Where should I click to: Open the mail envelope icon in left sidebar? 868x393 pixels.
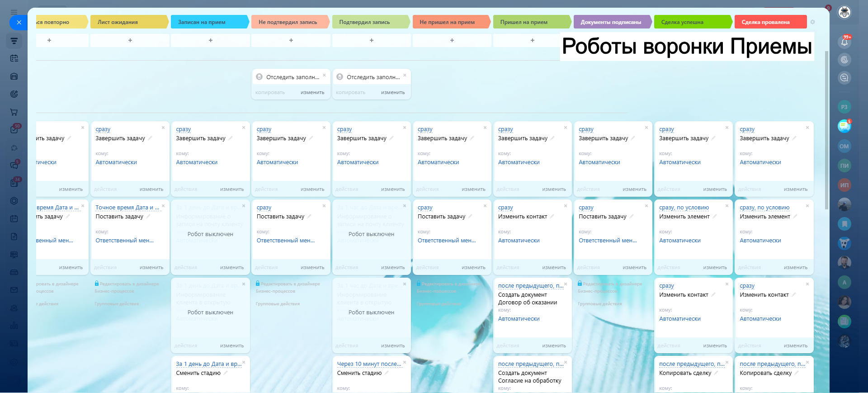point(14,290)
